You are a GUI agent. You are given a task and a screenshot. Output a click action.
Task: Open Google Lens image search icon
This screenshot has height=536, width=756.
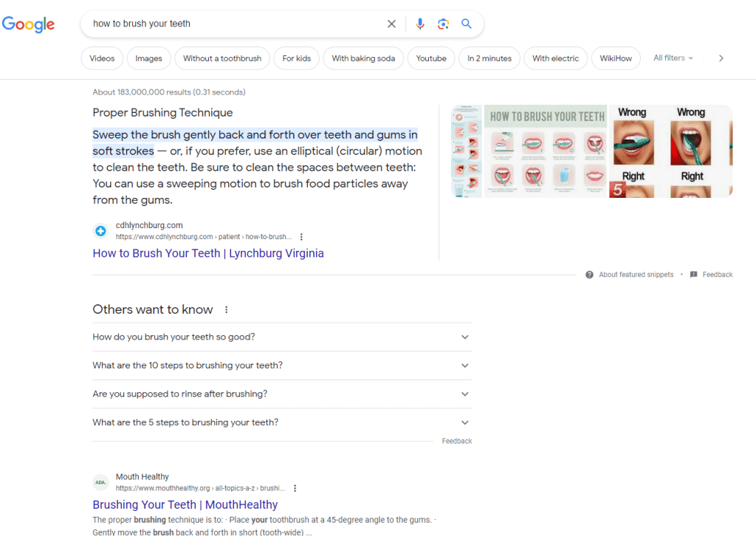[443, 24]
